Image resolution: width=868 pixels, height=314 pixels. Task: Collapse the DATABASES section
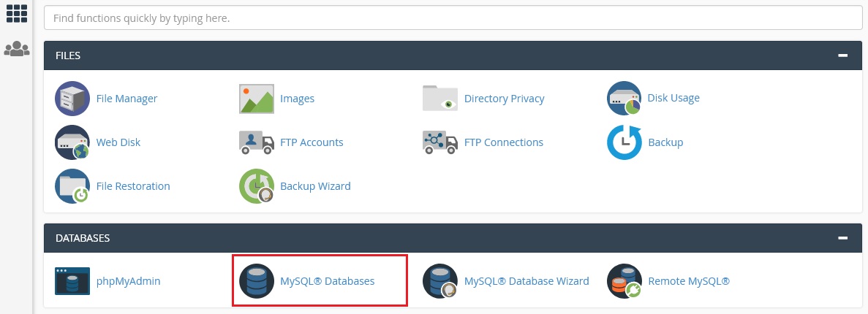click(x=842, y=238)
